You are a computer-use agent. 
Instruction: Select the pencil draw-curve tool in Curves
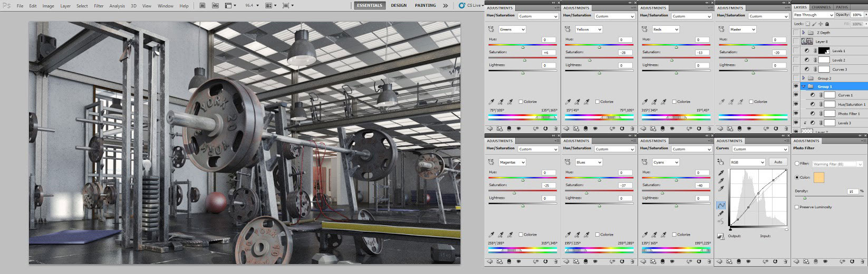point(720,214)
